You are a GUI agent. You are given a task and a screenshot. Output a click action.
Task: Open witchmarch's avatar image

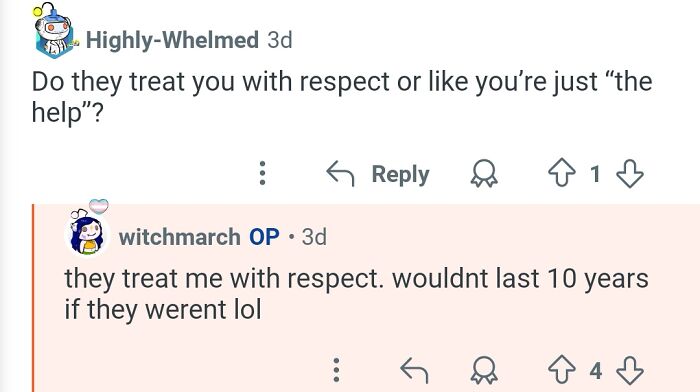(x=88, y=231)
